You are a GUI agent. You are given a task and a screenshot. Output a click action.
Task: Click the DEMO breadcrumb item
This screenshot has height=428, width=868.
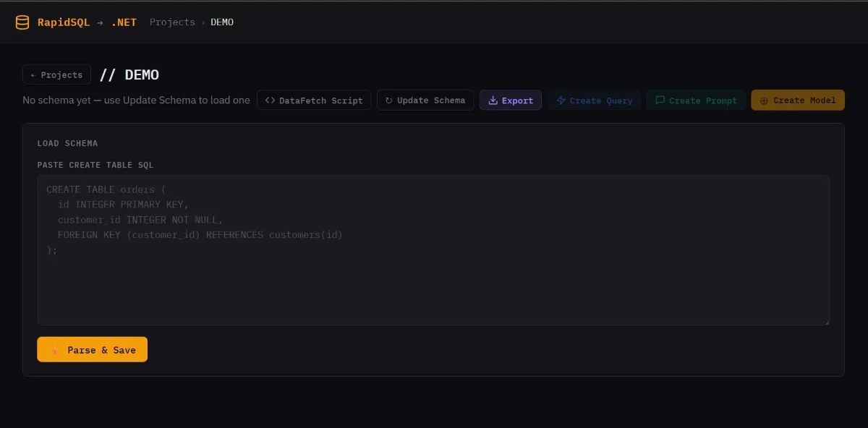222,22
